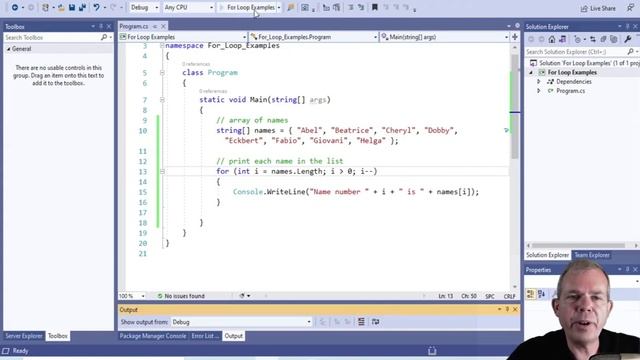The height and width of the screenshot is (360, 640).
Task: Open the 100 % zoom dropdown
Action: tap(132, 296)
